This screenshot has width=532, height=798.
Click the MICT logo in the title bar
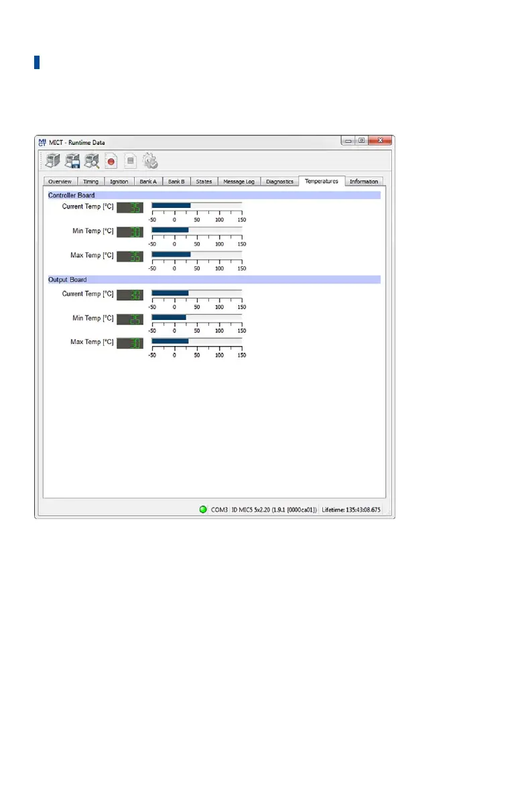(42, 142)
